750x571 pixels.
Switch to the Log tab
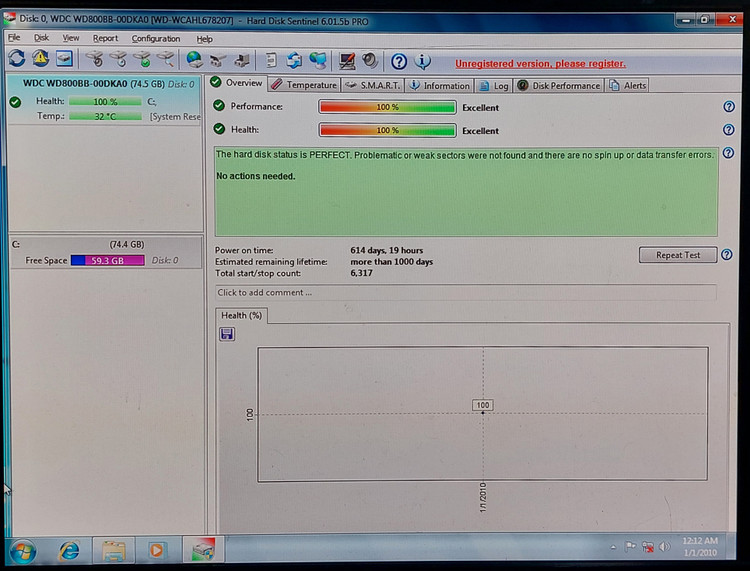point(494,86)
